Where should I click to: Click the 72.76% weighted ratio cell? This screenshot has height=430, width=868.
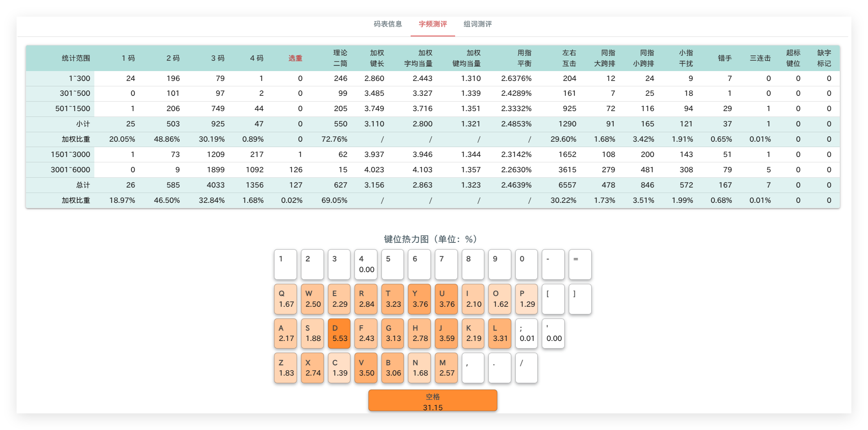pyautogui.click(x=334, y=139)
